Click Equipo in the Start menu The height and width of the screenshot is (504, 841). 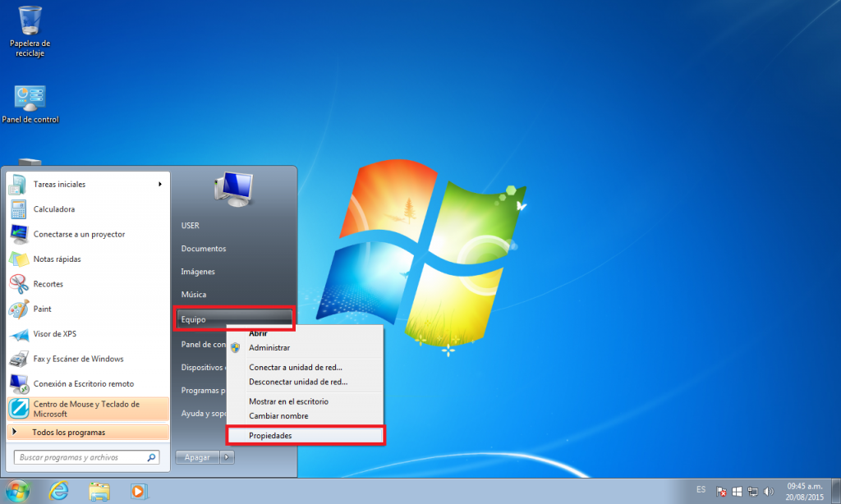(x=234, y=319)
